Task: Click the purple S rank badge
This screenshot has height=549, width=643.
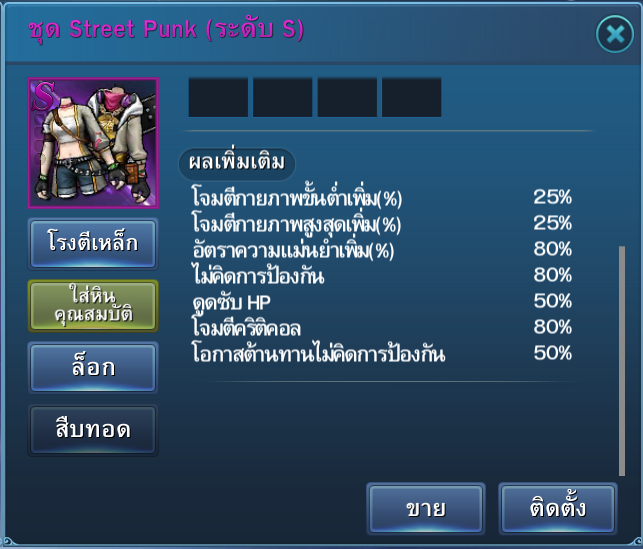Action: (x=44, y=95)
